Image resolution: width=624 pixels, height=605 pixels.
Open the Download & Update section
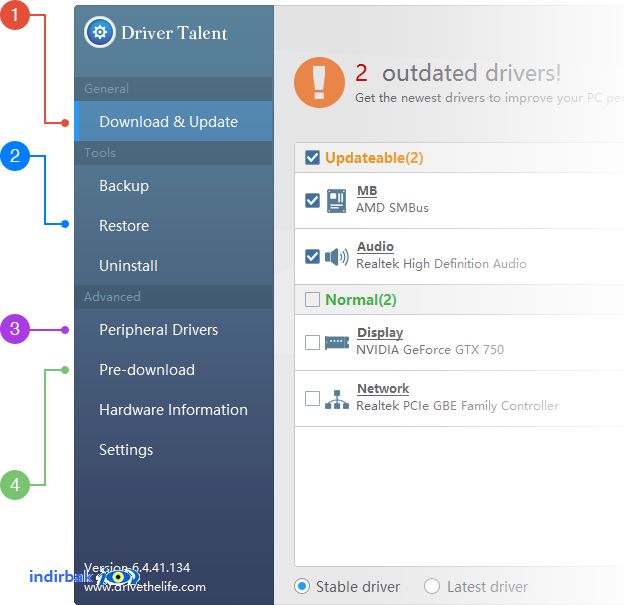pos(174,121)
